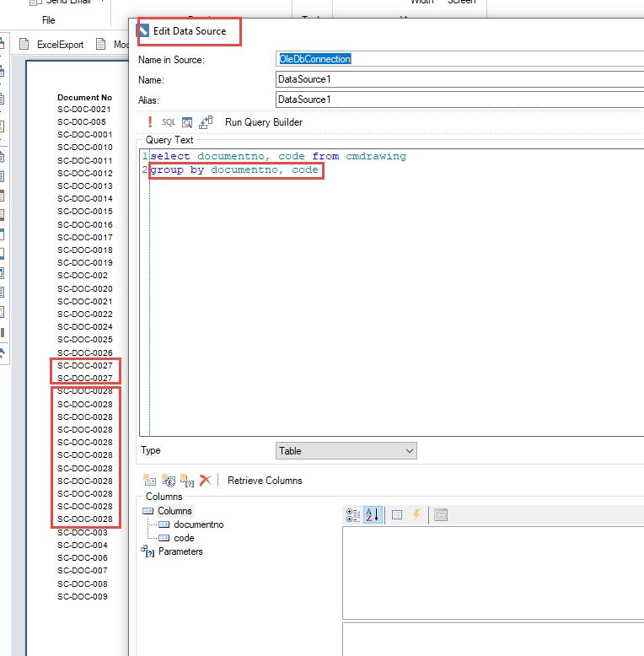The image size is (644, 656).
Task: Click the New Calculated Column icon
Action: 169,481
